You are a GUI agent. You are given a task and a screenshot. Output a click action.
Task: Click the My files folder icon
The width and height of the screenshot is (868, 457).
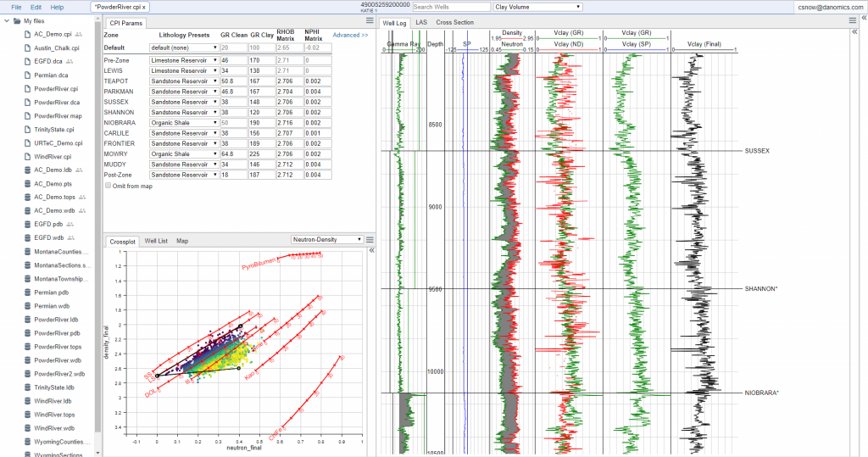pos(17,21)
